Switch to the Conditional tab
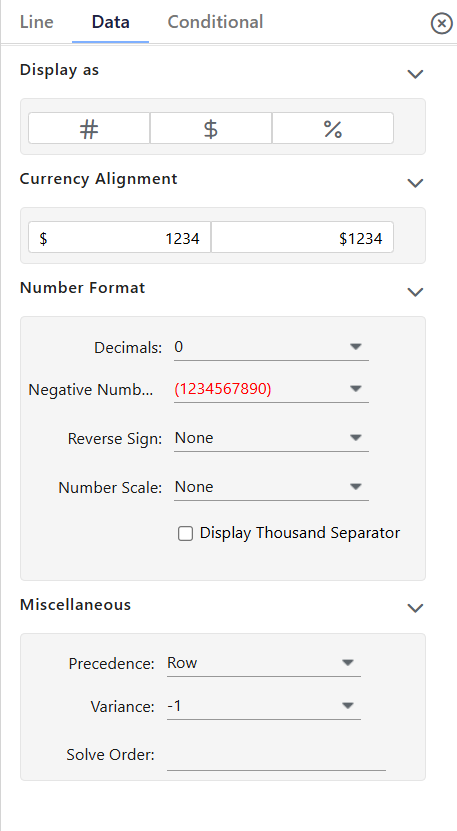 pyautogui.click(x=215, y=22)
